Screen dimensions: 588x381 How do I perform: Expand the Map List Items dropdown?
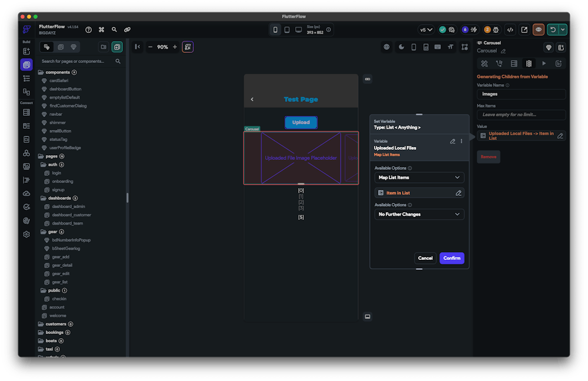pos(419,178)
